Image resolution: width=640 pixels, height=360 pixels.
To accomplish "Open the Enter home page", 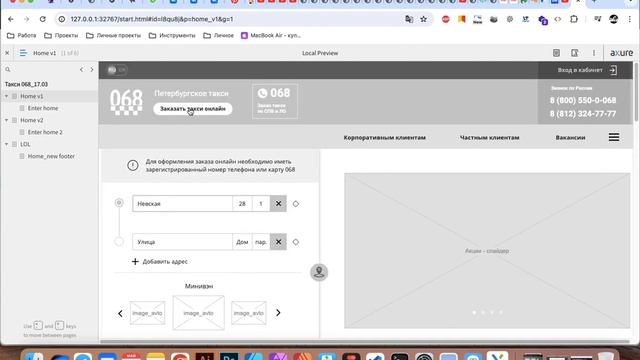I will [43, 108].
